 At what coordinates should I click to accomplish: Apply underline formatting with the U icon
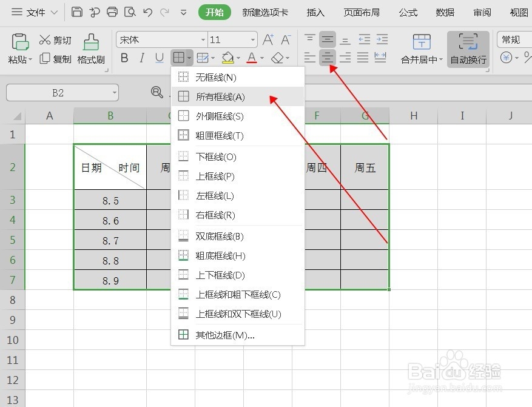[x=158, y=58]
